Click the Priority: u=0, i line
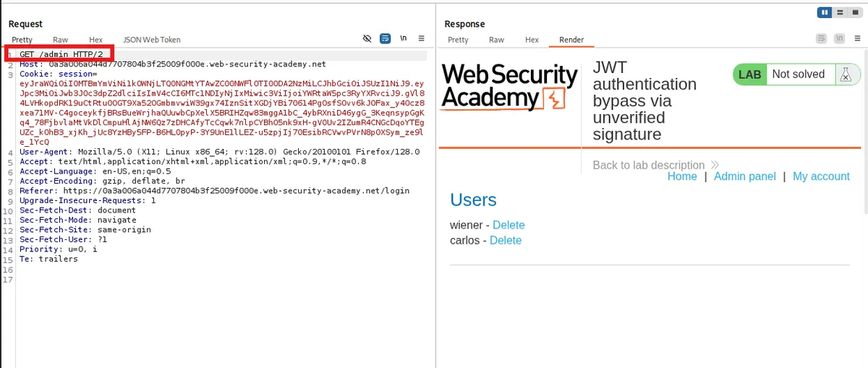Screen dimensions: 868x368 pyautogui.click(x=58, y=249)
